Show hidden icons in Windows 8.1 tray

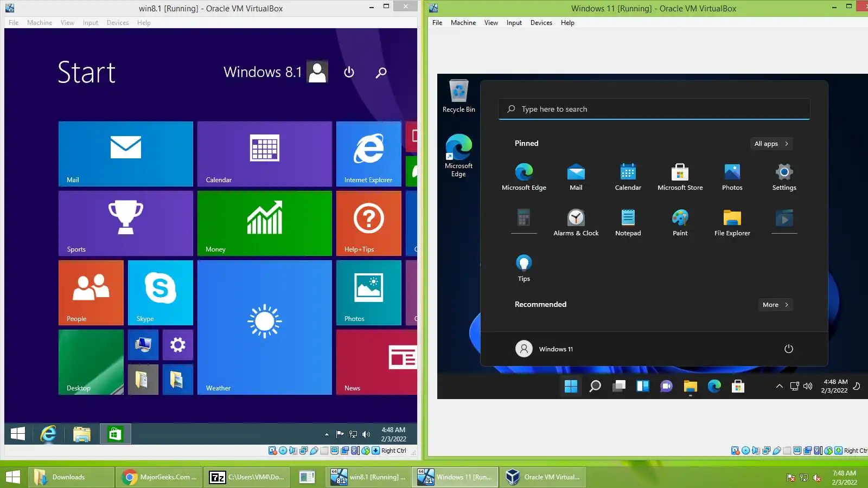tap(327, 434)
